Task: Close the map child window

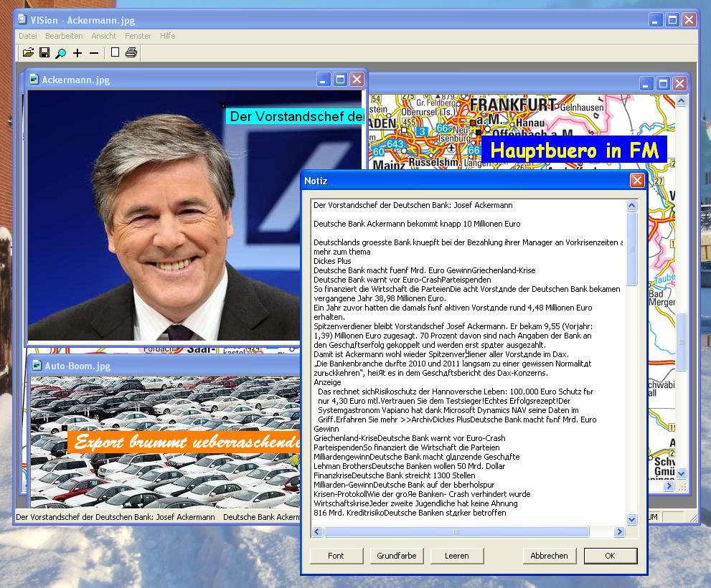Action: coord(679,83)
